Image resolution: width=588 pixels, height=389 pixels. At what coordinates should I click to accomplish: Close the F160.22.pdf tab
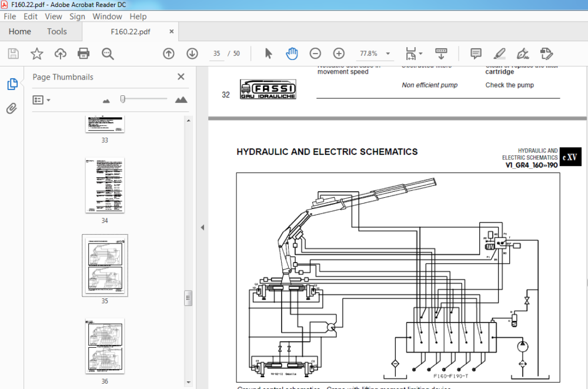pyautogui.click(x=171, y=32)
